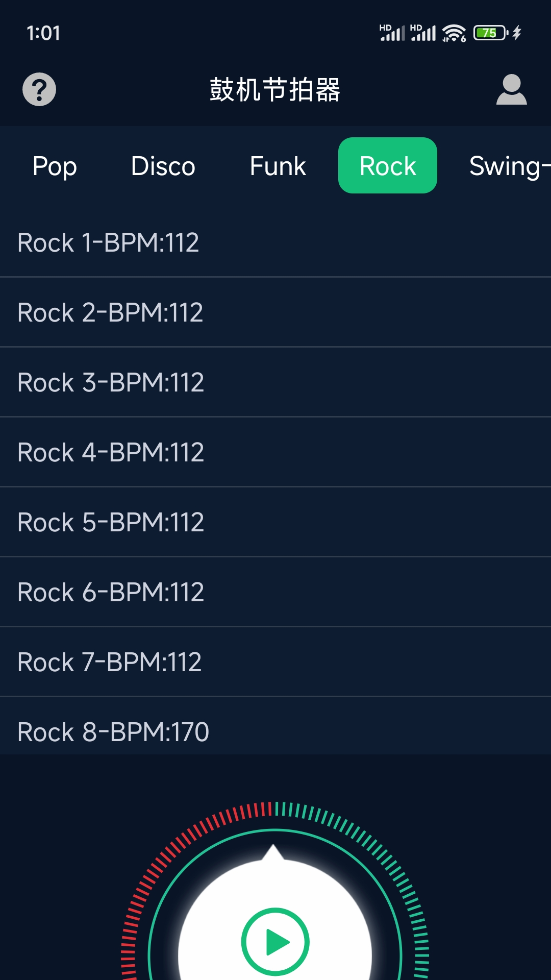Select the Rock genre tab
Screen dimensions: 551x980
388,166
